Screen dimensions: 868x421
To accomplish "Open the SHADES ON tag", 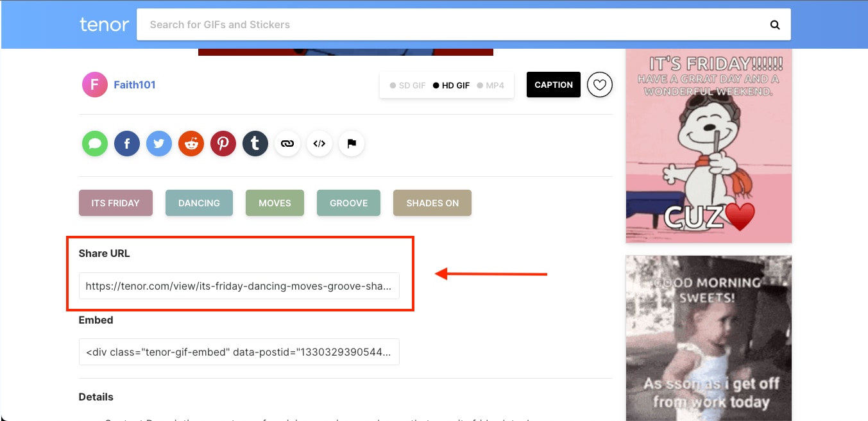I will pos(432,202).
